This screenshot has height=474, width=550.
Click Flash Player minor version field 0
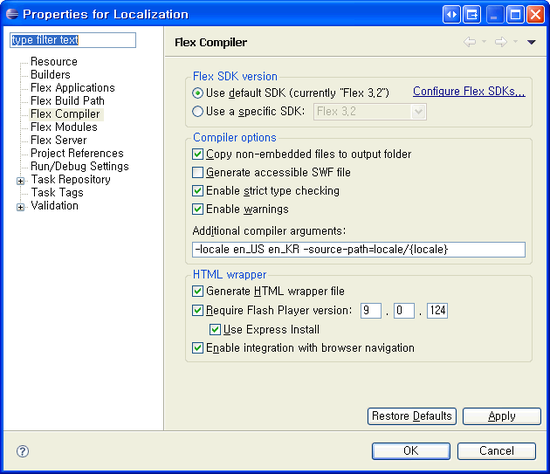pyautogui.click(x=404, y=311)
